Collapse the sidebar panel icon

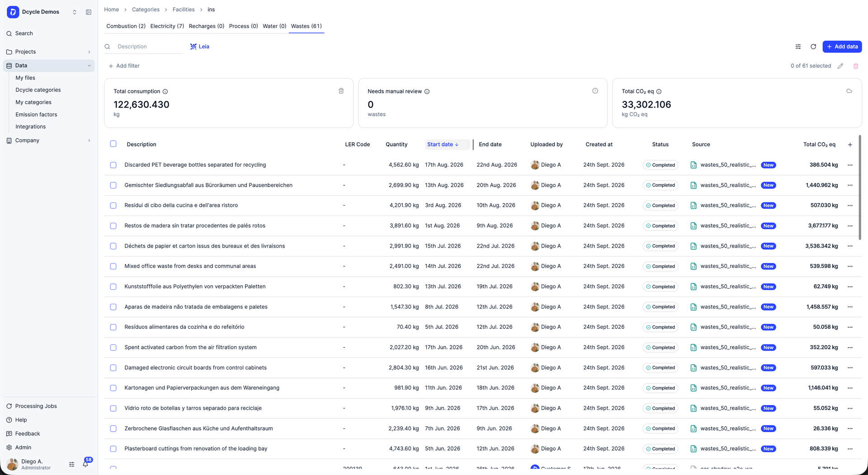coord(89,12)
